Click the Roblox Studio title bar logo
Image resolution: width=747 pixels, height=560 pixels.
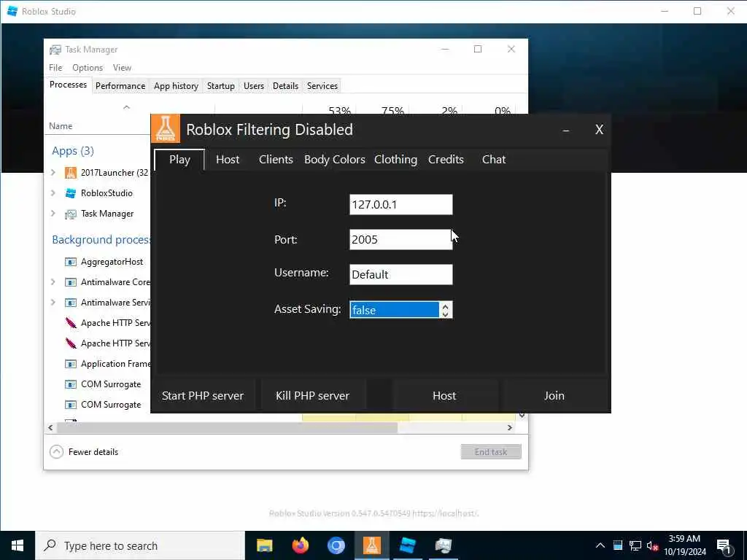[12, 11]
